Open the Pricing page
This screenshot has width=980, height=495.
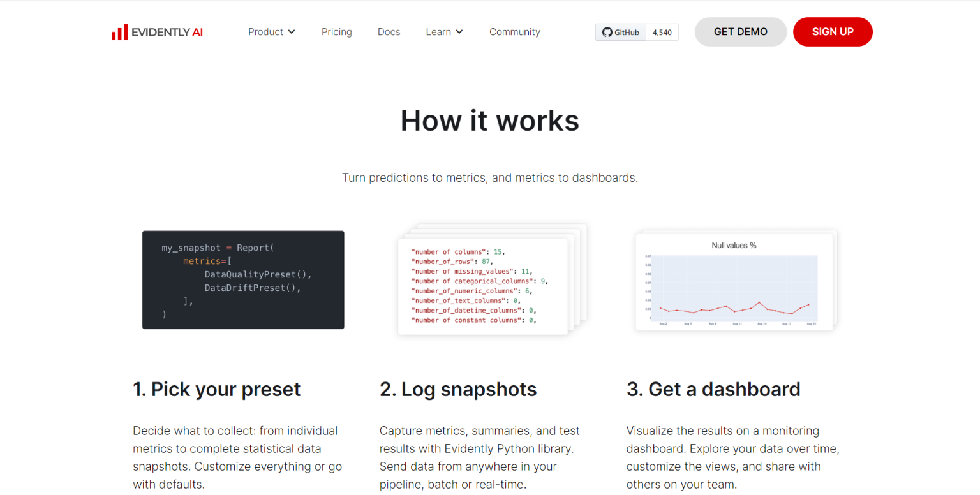[x=336, y=32]
